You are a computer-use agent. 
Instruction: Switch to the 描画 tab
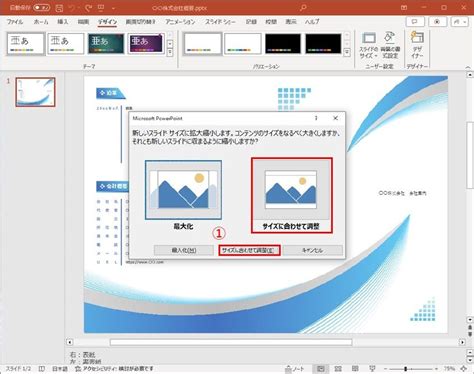tap(83, 22)
